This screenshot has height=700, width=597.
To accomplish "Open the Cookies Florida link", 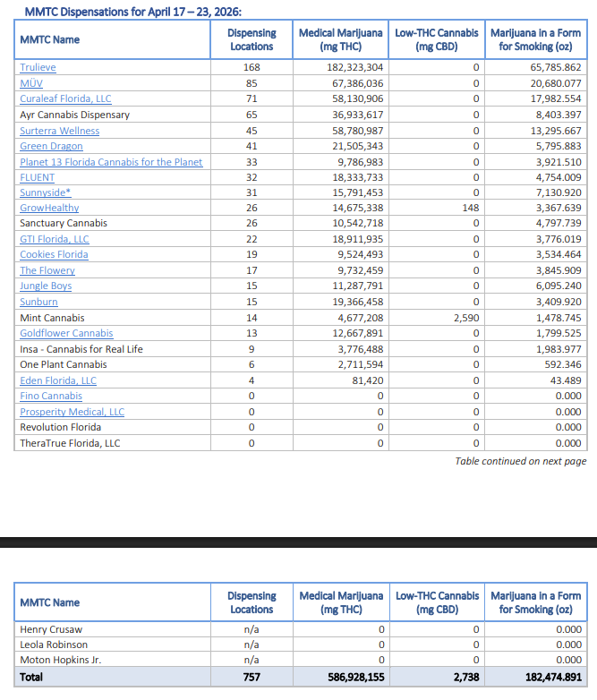I will click(x=54, y=254).
